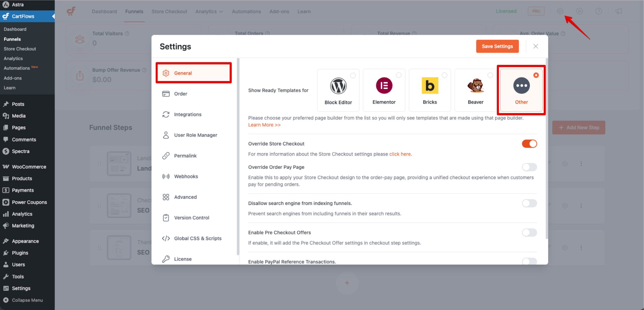Click the CartFlows logo in the top bar
This screenshot has height=310, width=644.
[71, 11]
